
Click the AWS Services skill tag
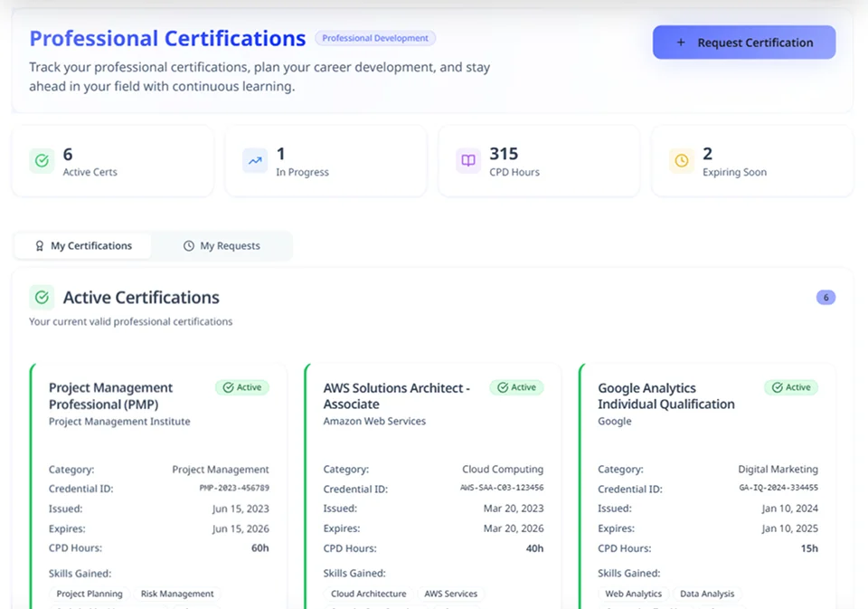pyautogui.click(x=450, y=594)
